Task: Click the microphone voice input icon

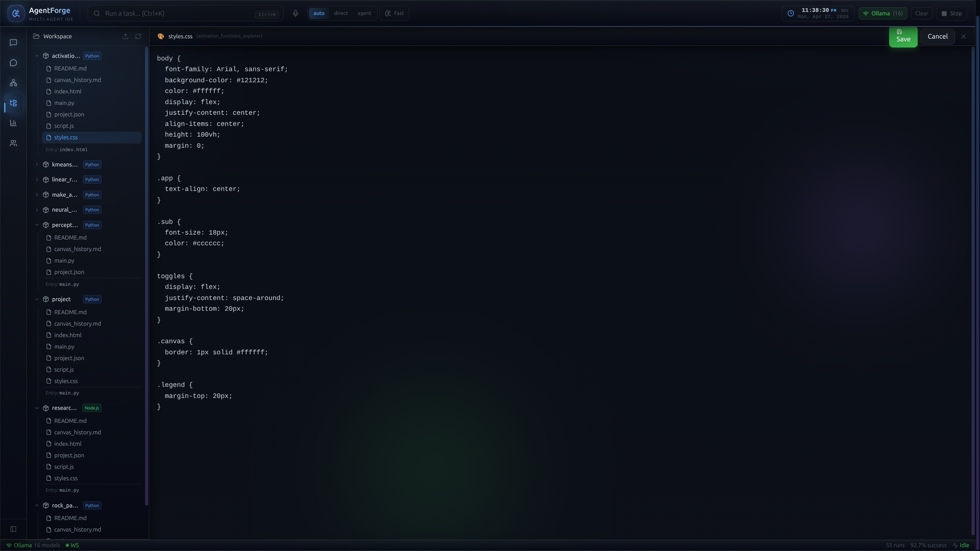Action: [x=296, y=13]
